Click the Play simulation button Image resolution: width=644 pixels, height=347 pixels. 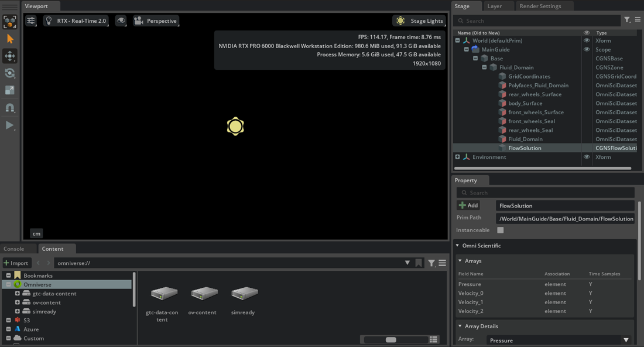coord(10,125)
